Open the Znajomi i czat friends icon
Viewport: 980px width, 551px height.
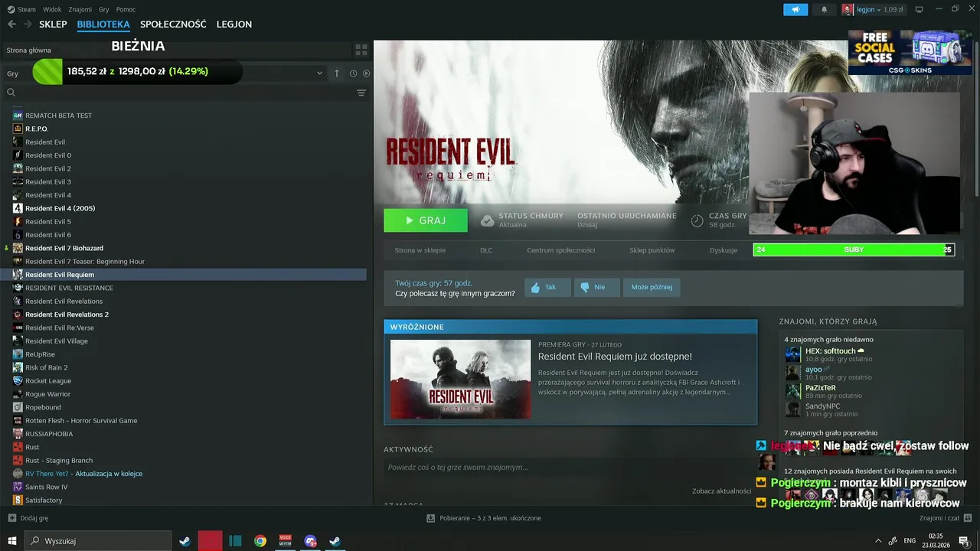tap(968, 518)
